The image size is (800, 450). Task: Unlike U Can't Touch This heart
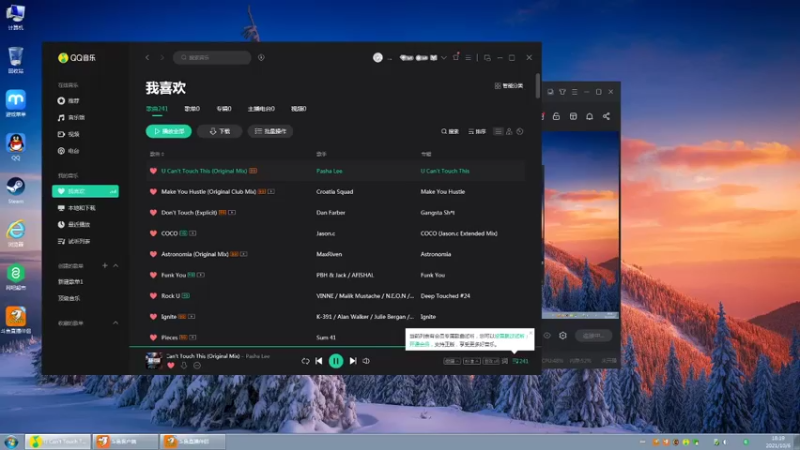click(x=153, y=171)
